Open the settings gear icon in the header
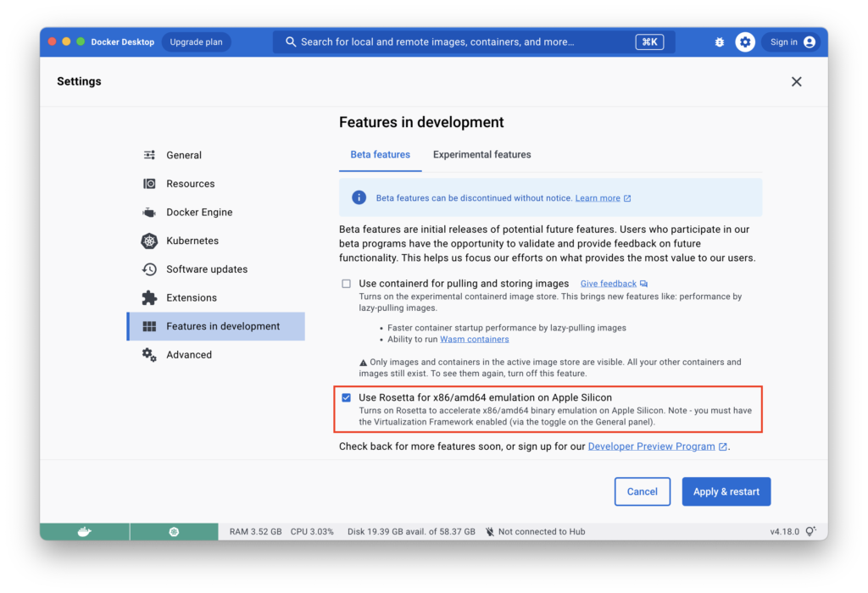868x593 pixels. pyautogui.click(x=745, y=42)
